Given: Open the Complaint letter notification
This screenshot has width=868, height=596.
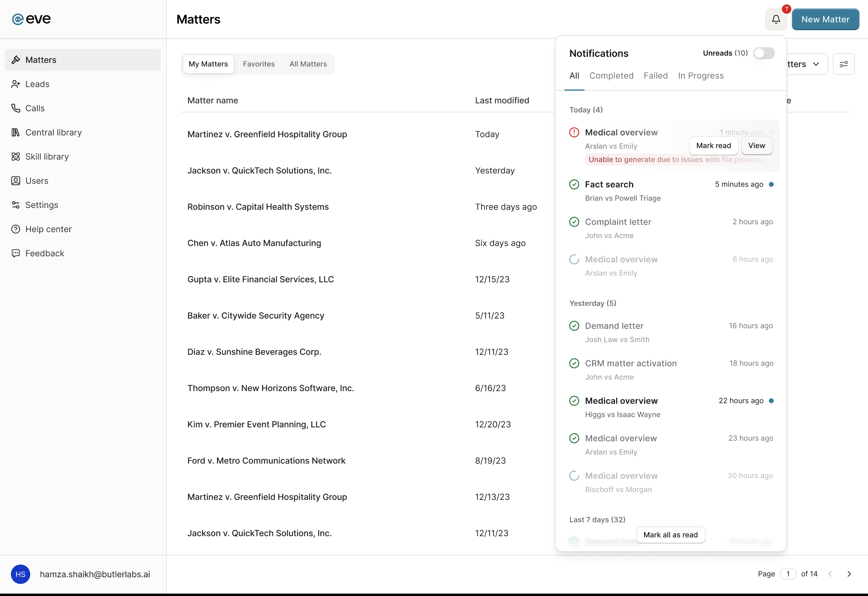Looking at the screenshot, I should pyautogui.click(x=671, y=228).
